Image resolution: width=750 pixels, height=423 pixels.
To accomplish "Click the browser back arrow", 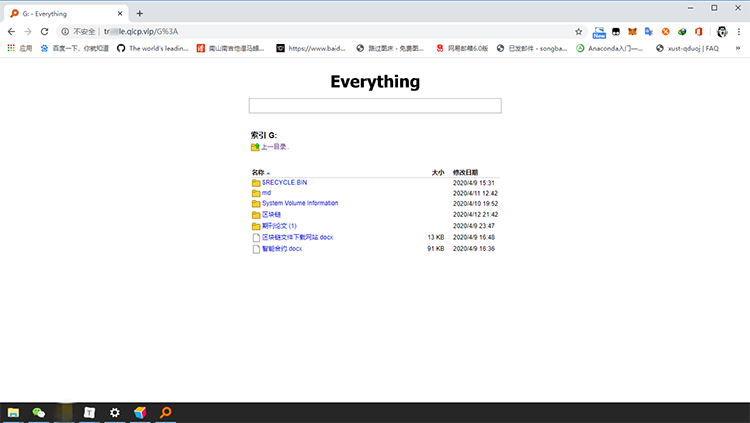I will coord(11,31).
